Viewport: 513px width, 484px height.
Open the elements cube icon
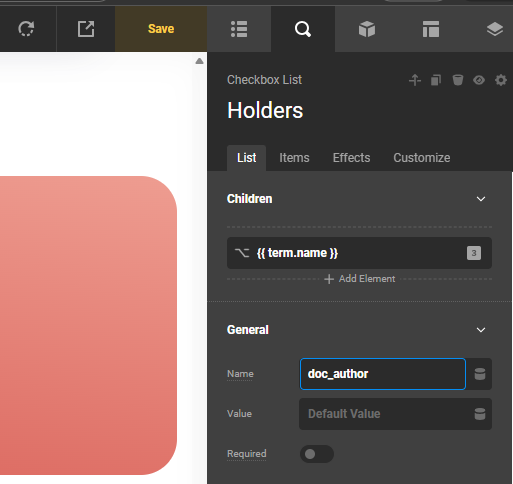pyautogui.click(x=367, y=29)
